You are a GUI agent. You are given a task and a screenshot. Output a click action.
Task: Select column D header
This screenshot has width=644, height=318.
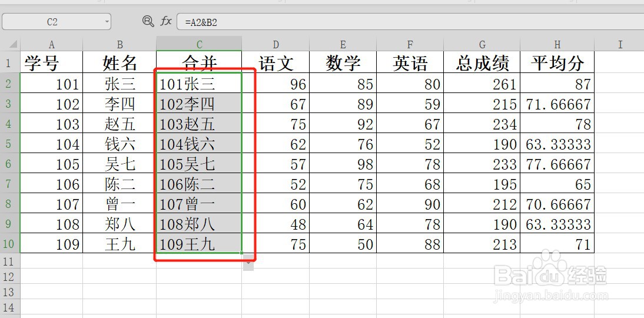pos(275,44)
